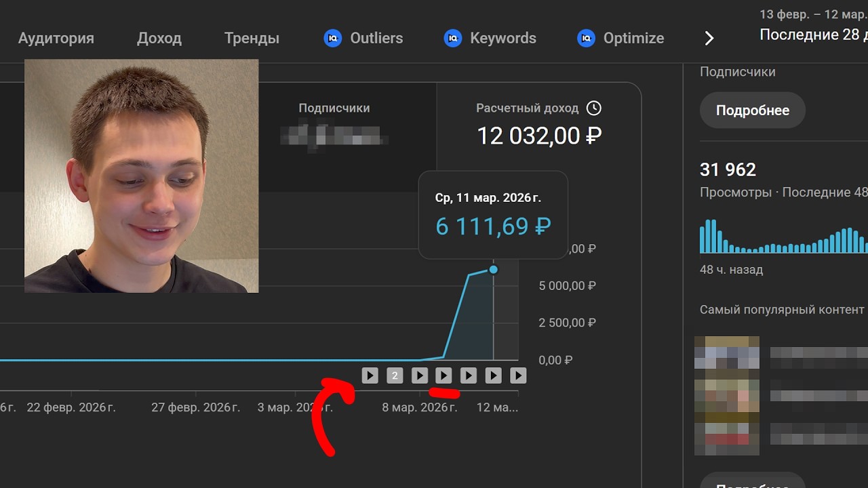868x488 pixels.
Task: Click the 27 февр. 2026 г. date label
Action: tap(196, 407)
